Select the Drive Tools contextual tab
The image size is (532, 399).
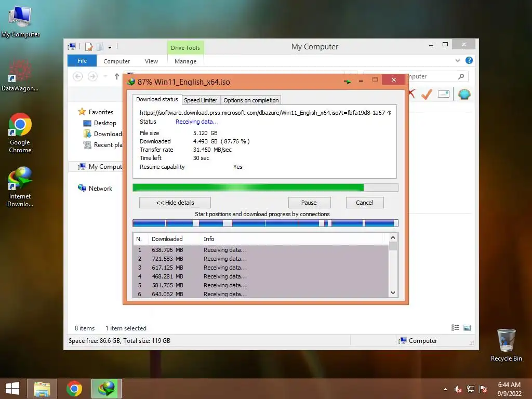click(185, 47)
